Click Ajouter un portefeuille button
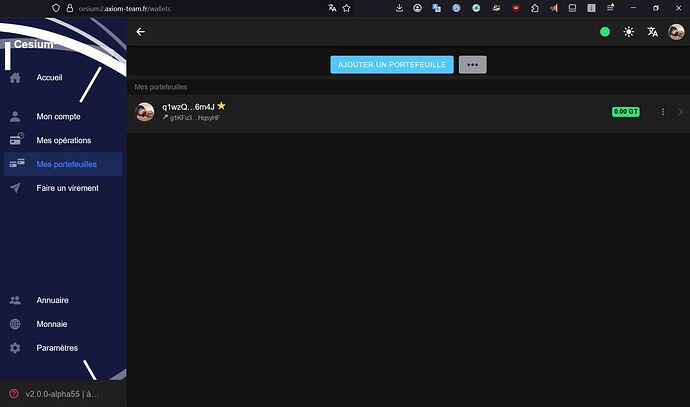 (x=392, y=64)
